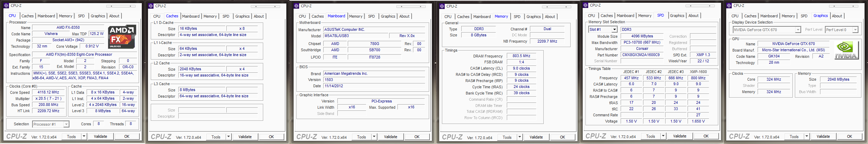Switch to the Caches tab in the CPU window
868x144 pixels.
28,16
